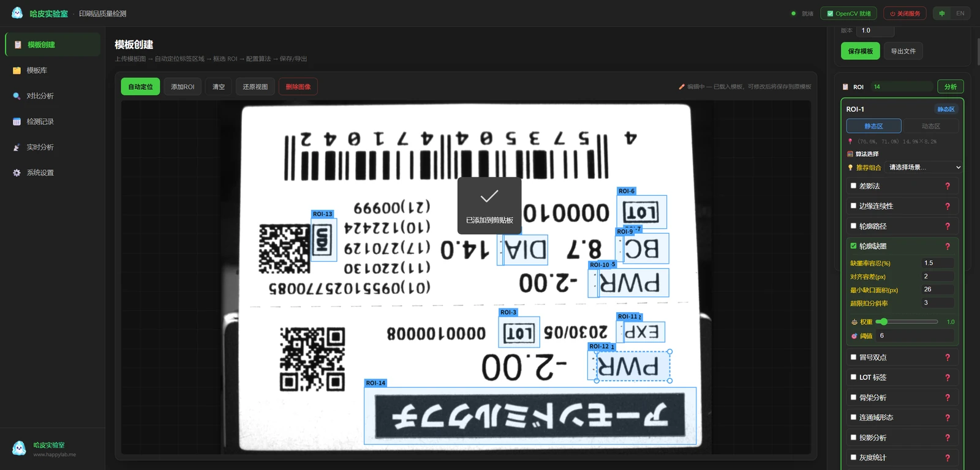Screen dimensions: 980x470
Task: Show help for 连通域形态 algorithm
Action: coord(948,417)
